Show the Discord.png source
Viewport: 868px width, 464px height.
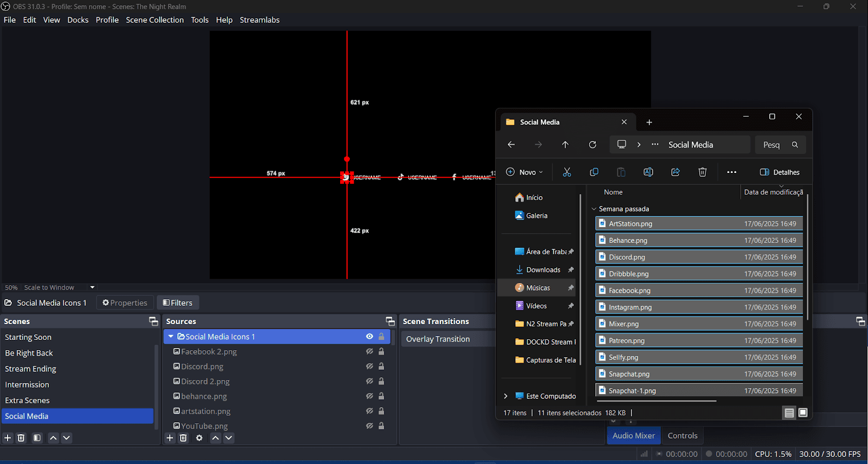(x=369, y=366)
